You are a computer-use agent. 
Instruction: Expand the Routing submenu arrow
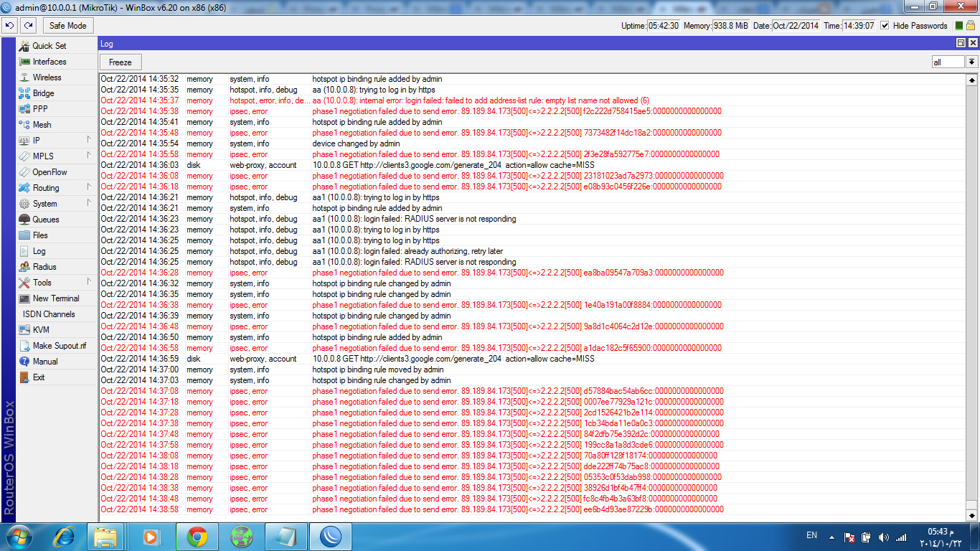[89, 187]
